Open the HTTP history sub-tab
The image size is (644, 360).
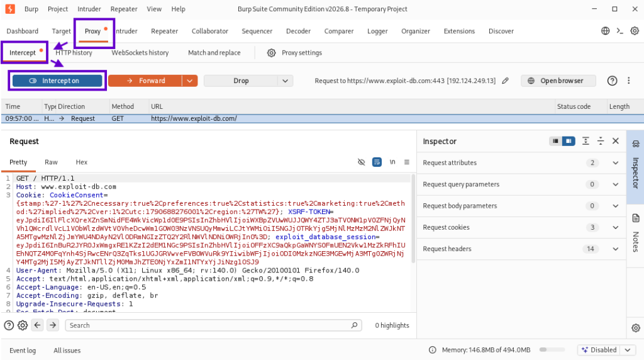tap(74, 53)
